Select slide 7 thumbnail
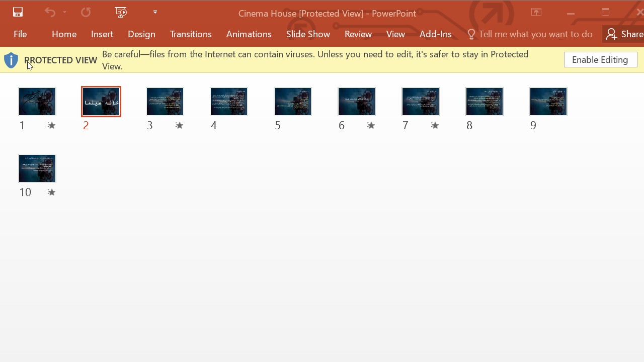The image size is (644, 362). [421, 102]
